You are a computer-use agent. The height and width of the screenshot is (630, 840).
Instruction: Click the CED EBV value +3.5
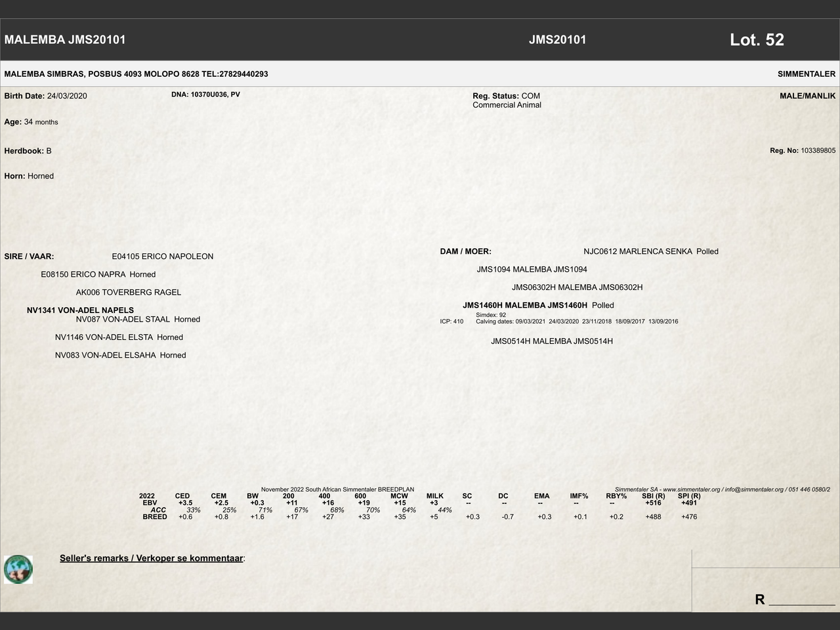(x=185, y=503)
